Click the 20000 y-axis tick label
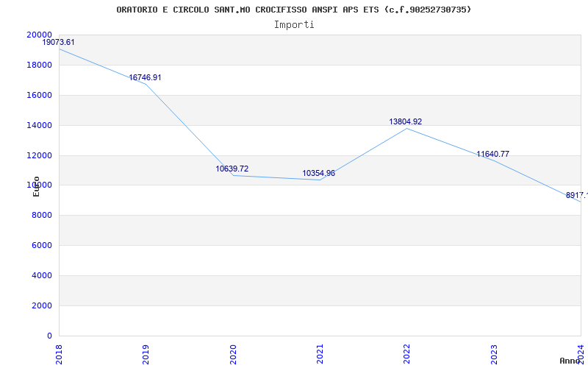Image resolution: width=588 pixels, height=368 pixels. 39,35
